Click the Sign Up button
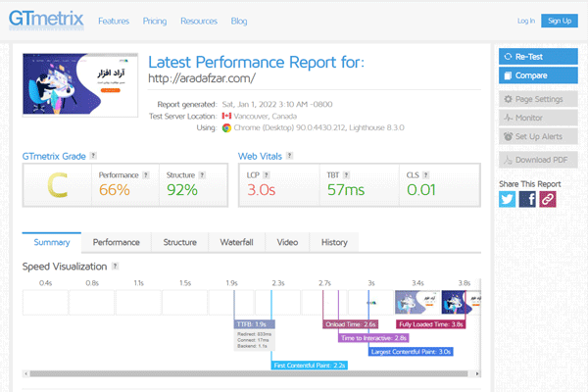This screenshot has width=588, height=392. [x=558, y=21]
